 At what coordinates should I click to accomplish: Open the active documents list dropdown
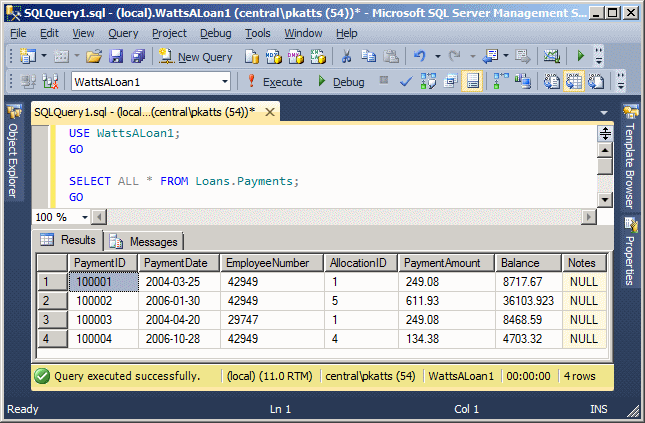[x=604, y=112]
